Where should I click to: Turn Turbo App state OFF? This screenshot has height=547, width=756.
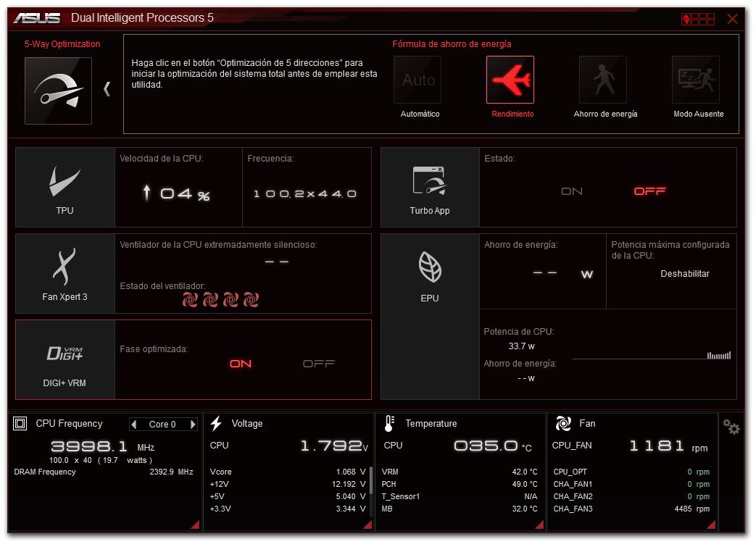649,191
